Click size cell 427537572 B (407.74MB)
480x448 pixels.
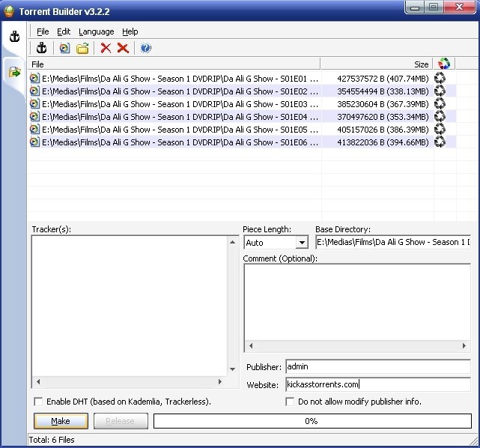(x=383, y=79)
